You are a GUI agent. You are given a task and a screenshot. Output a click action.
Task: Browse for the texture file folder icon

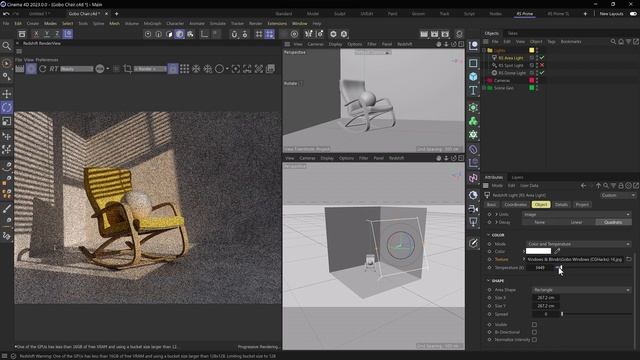pos(629,259)
